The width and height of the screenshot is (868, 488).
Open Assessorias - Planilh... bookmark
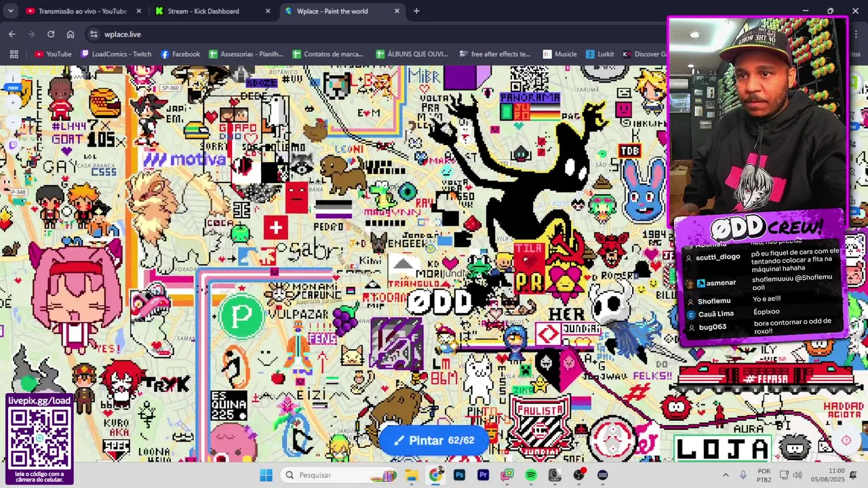click(246, 54)
